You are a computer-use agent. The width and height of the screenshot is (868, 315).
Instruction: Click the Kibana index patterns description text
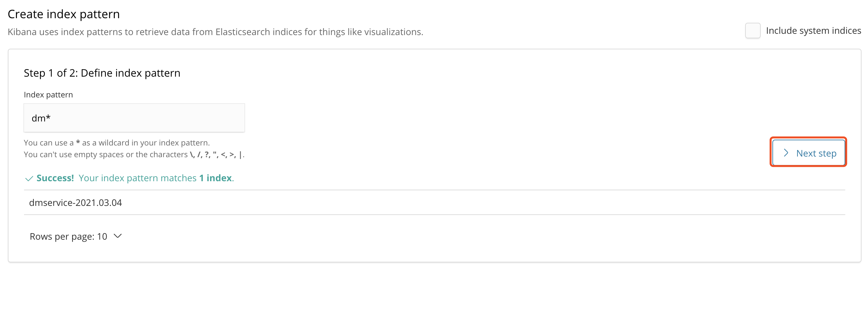(x=215, y=32)
